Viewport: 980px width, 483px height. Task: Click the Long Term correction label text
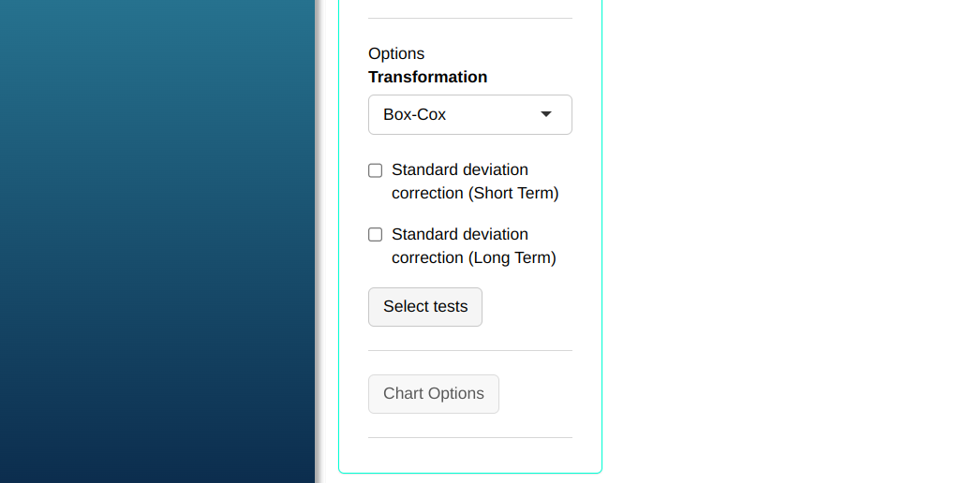coord(473,246)
